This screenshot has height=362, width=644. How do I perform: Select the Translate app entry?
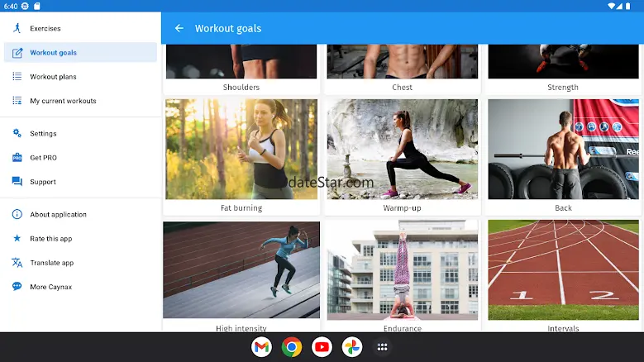pos(80,263)
